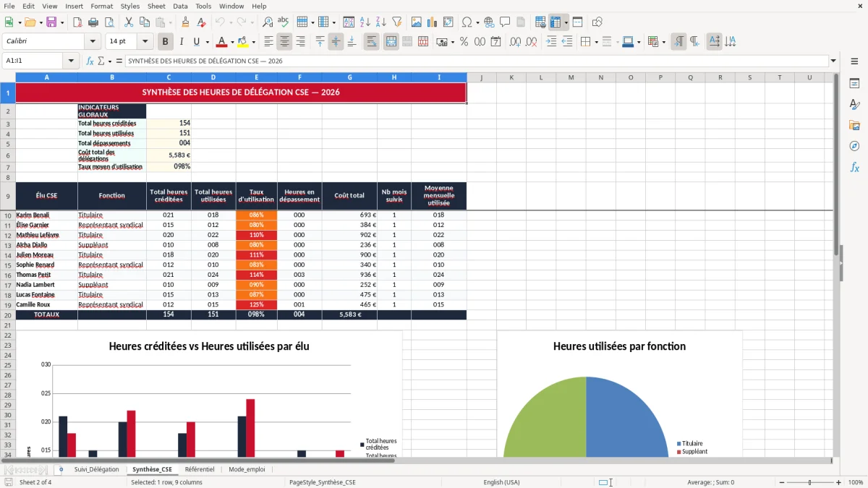Click the Format as Date icon
Image resolution: width=868 pixels, height=488 pixels.
(496, 42)
